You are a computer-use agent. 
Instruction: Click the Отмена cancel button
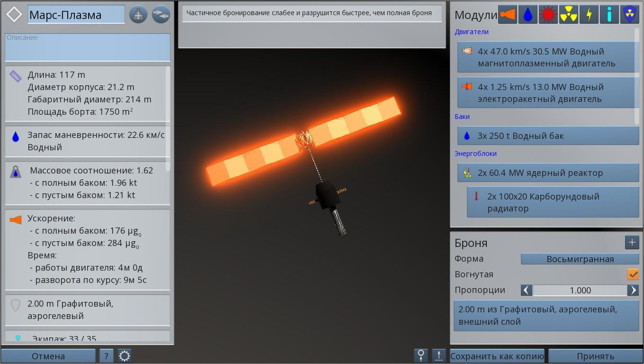pos(48,356)
